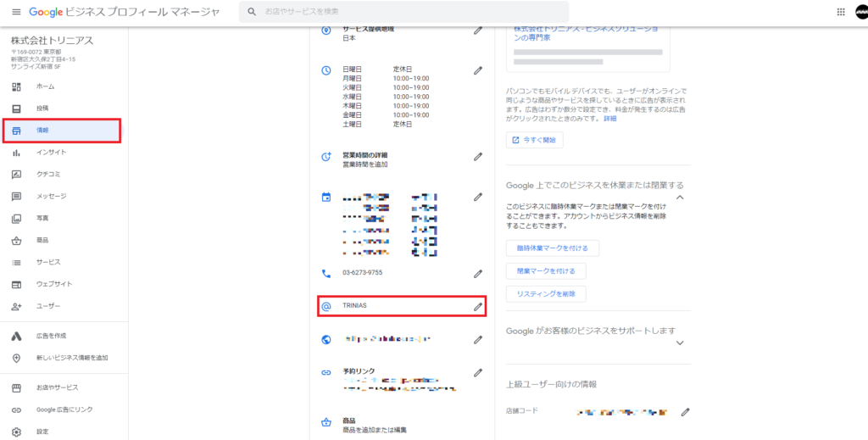Viewport: 868px width, 440px height.
Task: Open the 詳細 link in ad description
Action: tap(610, 119)
